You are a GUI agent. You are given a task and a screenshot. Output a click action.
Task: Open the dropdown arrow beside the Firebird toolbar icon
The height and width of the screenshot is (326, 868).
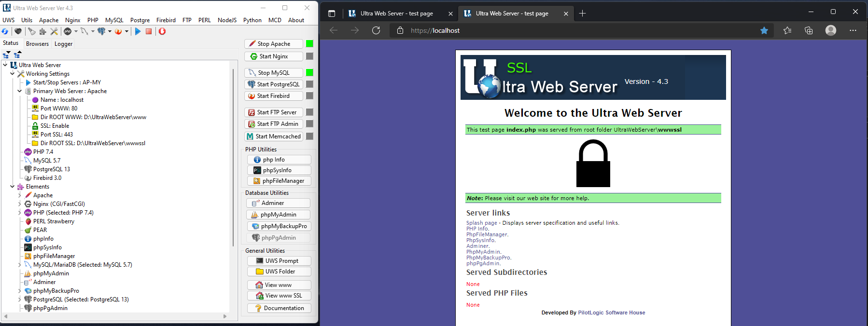pyautogui.click(x=126, y=31)
